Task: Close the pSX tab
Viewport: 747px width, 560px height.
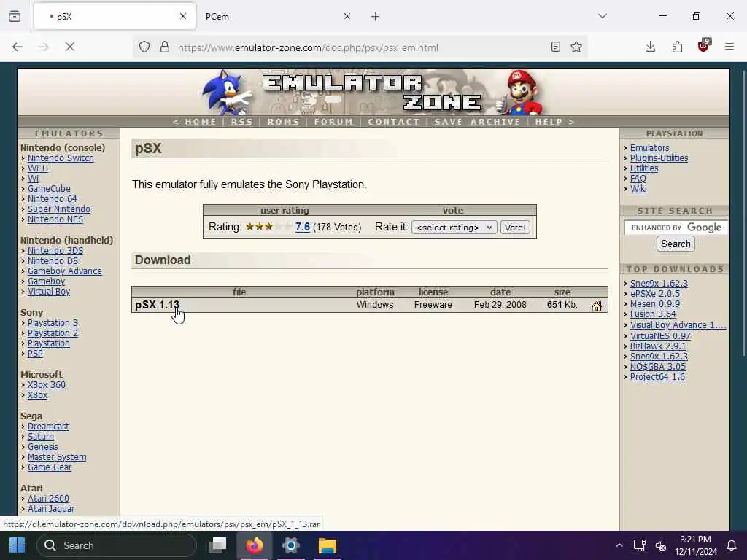Action: [183, 16]
